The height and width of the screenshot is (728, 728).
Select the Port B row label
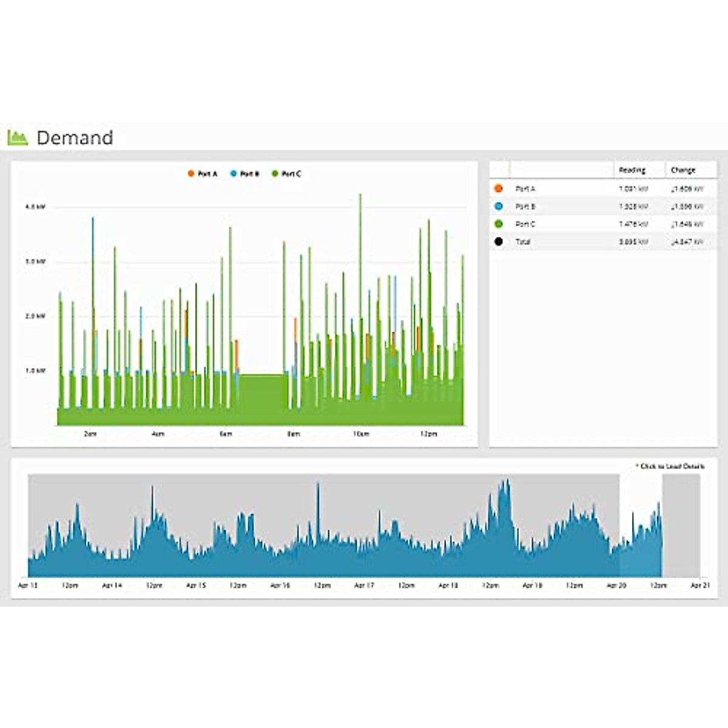tap(525, 206)
